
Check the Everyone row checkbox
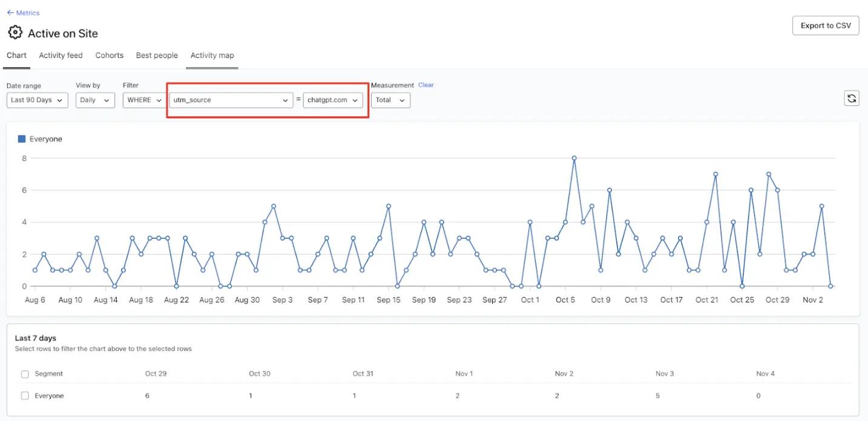[25, 396]
